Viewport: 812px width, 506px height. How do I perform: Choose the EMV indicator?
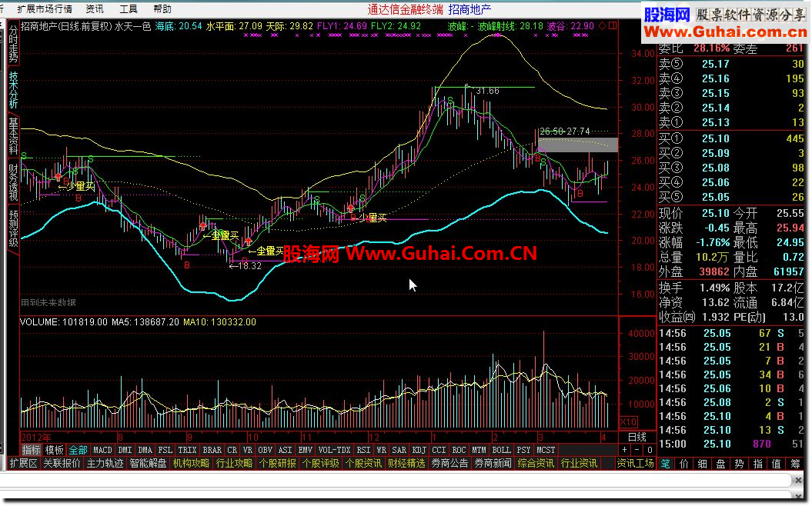(306, 450)
